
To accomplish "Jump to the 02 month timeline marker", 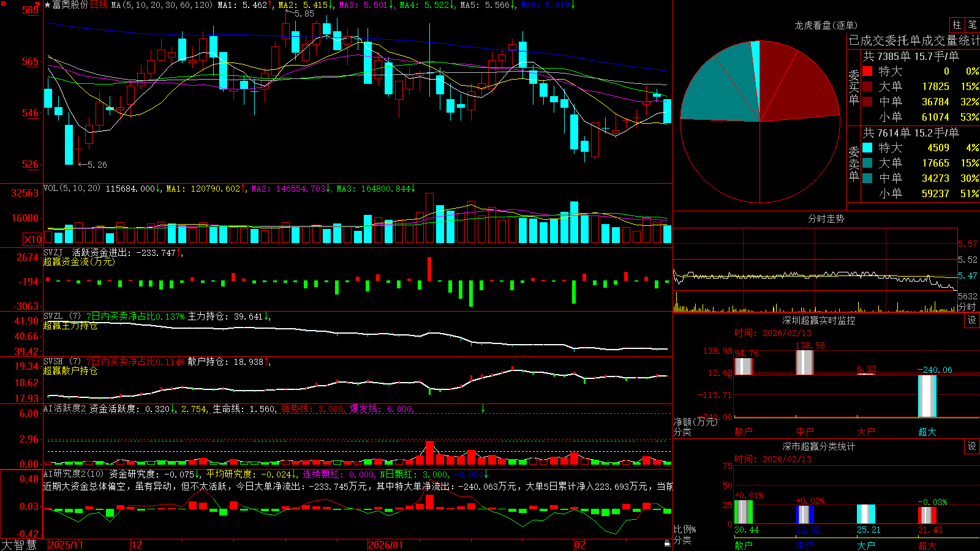I will tap(580, 545).
